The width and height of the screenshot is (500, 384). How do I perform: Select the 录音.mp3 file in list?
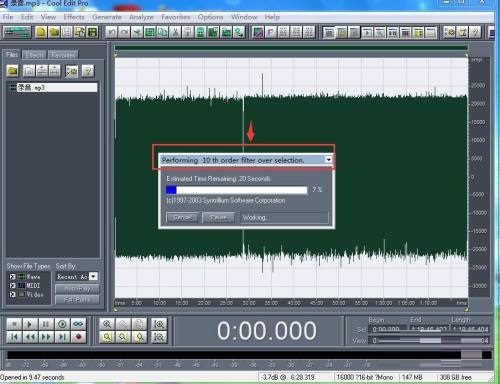click(53, 88)
